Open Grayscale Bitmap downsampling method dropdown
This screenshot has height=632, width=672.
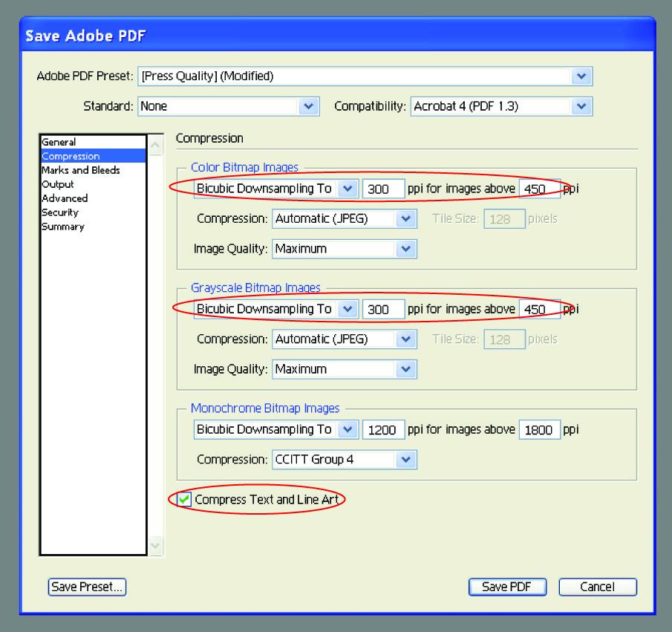276,309
